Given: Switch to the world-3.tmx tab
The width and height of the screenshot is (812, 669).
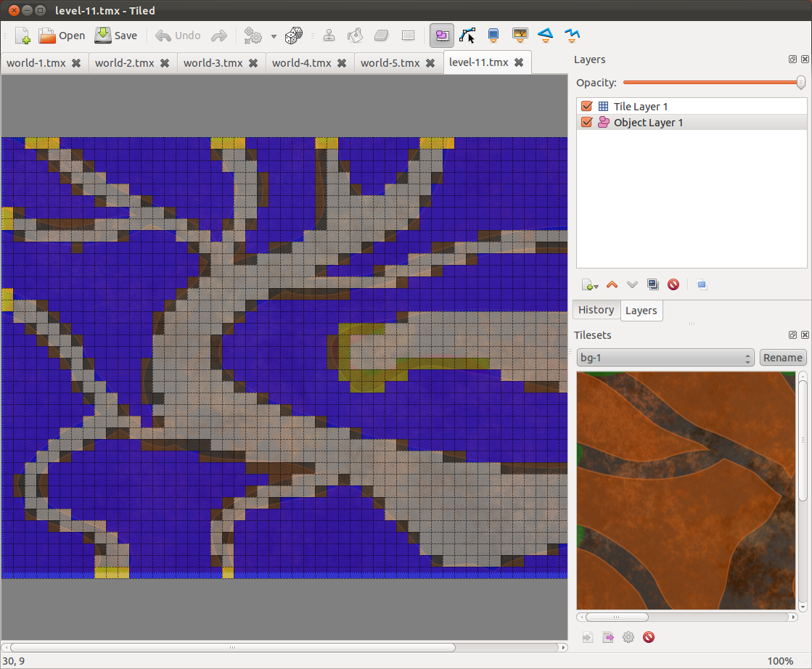Looking at the screenshot, I should (213, 63).
